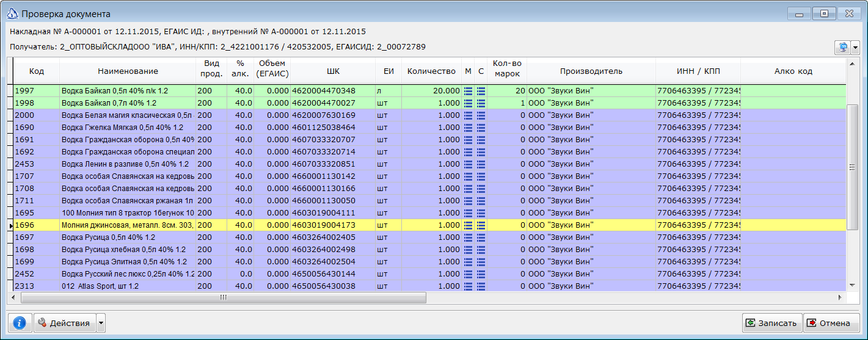
Task: Click barcode cell 4607033320851
Action: coord(333,164)
